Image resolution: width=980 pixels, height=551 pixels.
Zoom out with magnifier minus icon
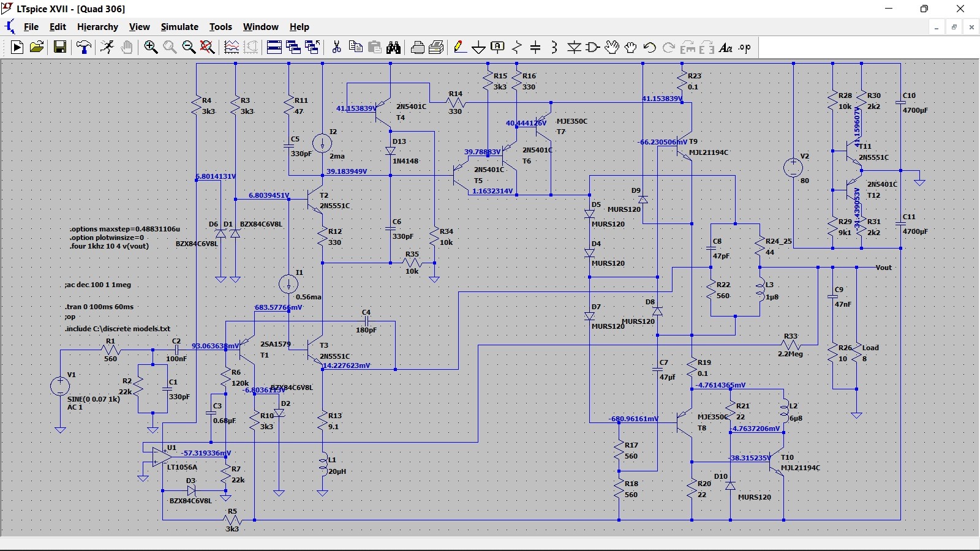pos(189,47)
